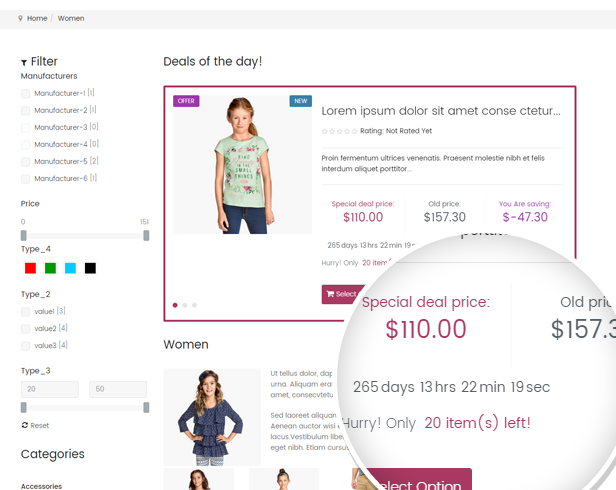
Task: Enable the value3 filter checkbox
Action: (x=26, y=346)
